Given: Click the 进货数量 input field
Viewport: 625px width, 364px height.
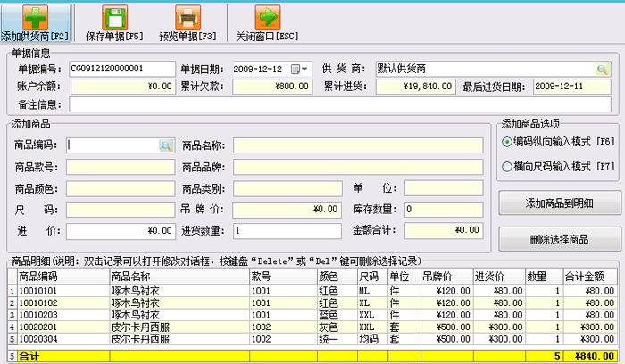Looking at the screenshot, I should pos(287,230).
